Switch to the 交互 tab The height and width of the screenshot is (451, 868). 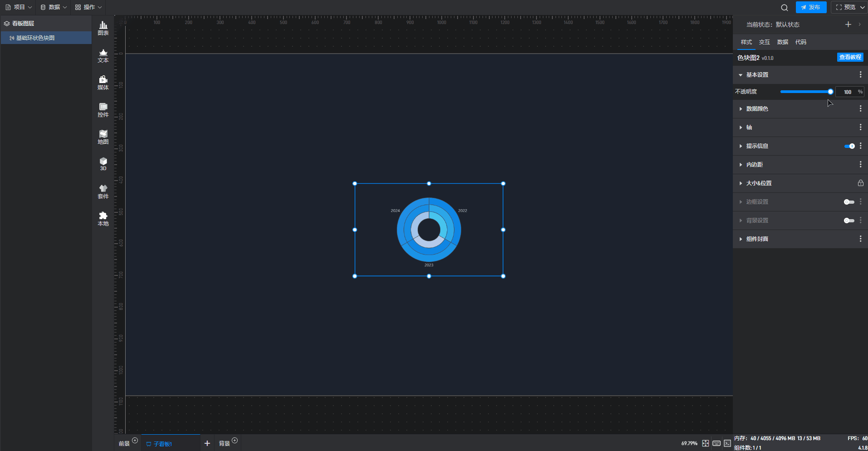pyautogui.click(x=764, y=42)
